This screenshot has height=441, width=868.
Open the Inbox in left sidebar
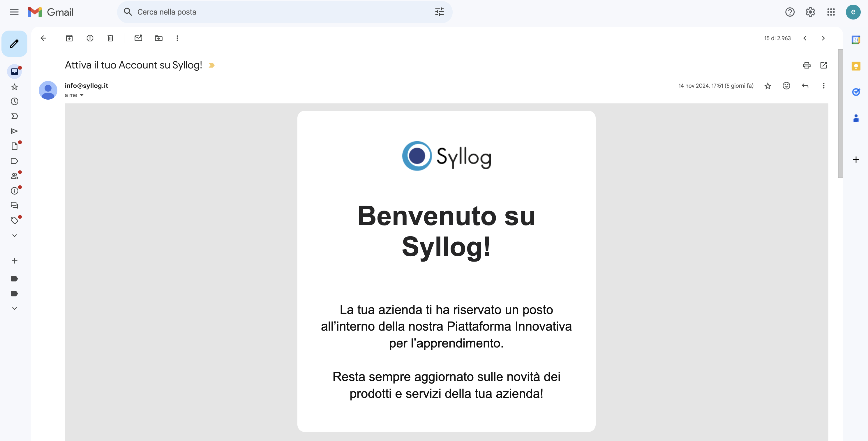(x=14, y=71)
